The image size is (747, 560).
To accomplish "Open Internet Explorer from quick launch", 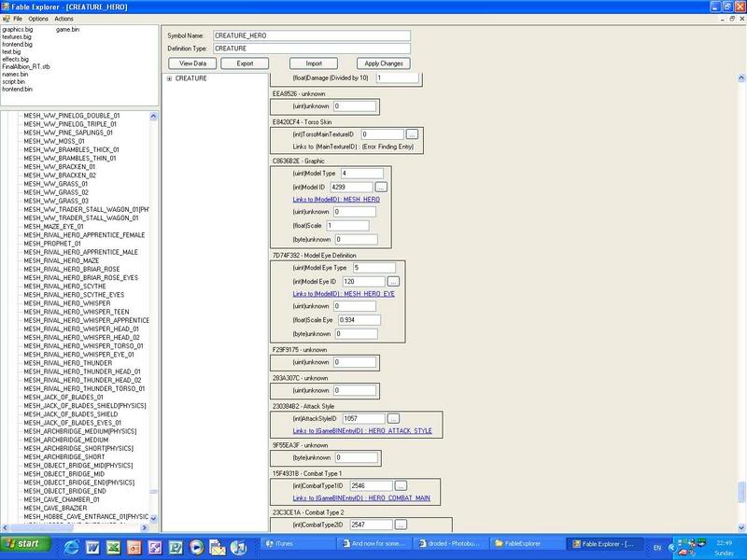I will pos(71,544).
